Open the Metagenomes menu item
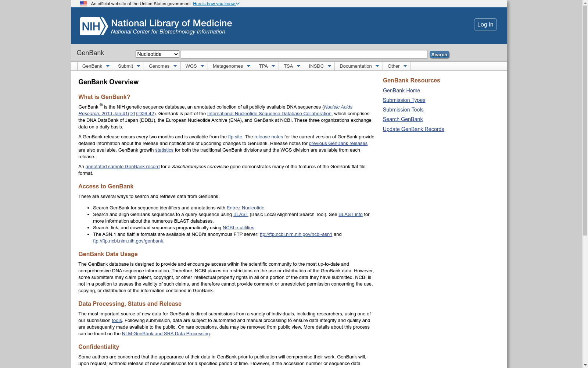588x368 pixels. coord(228,66)
